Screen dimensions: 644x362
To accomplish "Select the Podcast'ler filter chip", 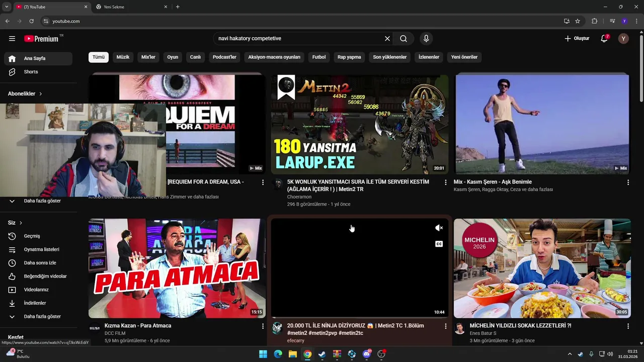I will coord(224,57).
